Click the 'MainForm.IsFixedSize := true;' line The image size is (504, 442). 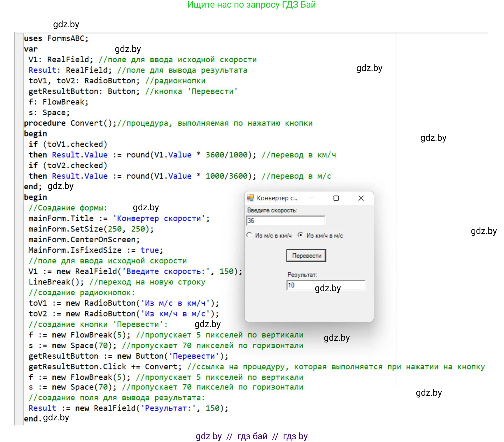tap(95, 250)
